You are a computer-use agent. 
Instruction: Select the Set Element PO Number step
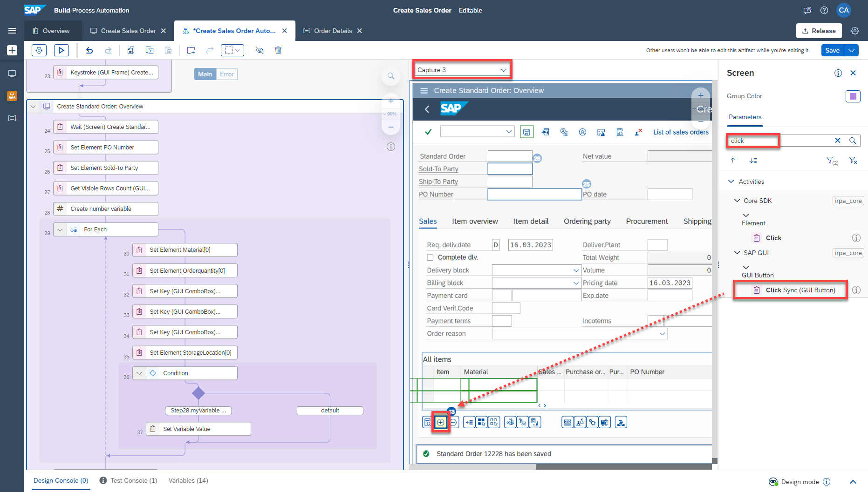click(106, 148)
